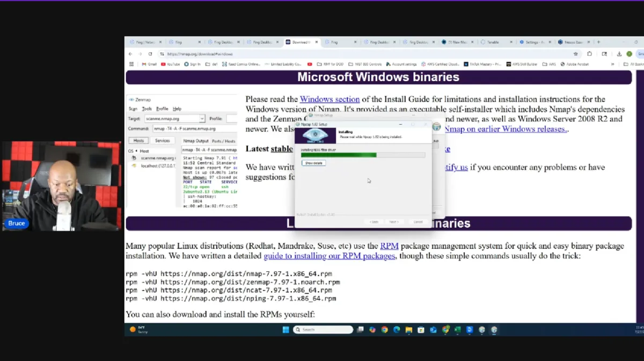Follow the RPM link
The width and height of the screenshot is (644, 361).
tap(389, 246)
